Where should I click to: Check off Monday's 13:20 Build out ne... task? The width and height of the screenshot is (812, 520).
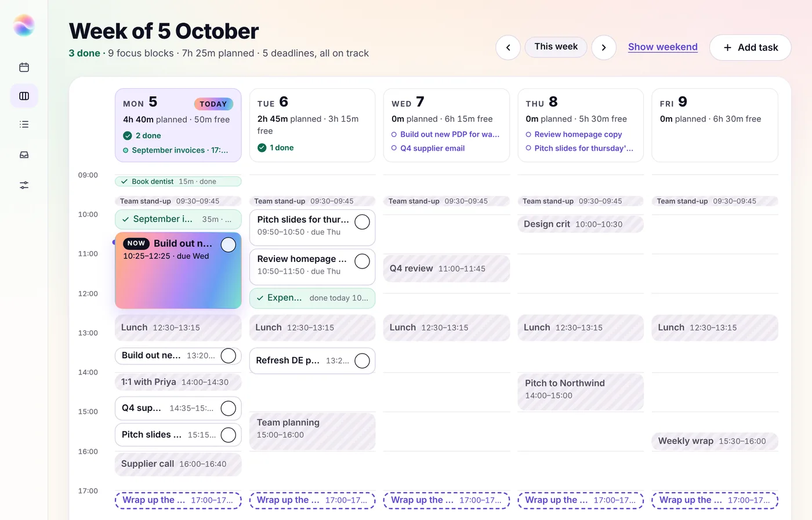[229, 355]
